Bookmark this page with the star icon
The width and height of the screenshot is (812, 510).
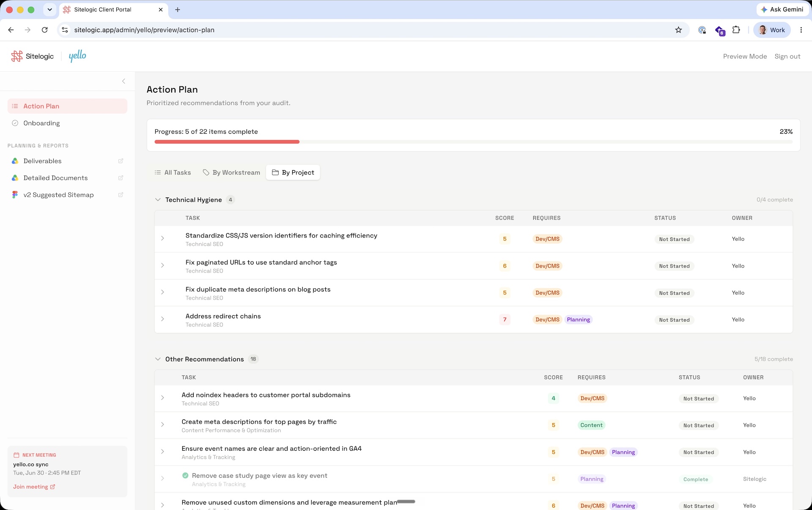(x=678, y=30)
